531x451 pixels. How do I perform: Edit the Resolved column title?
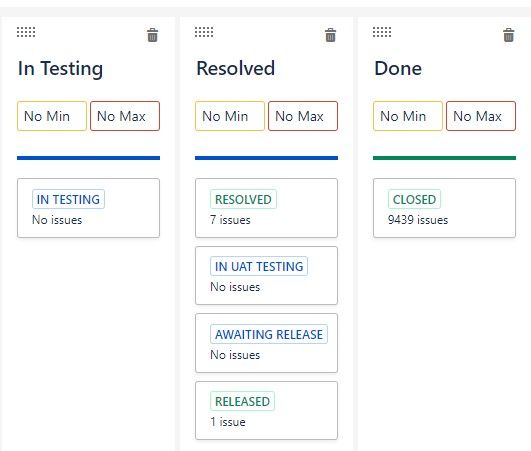236,68
